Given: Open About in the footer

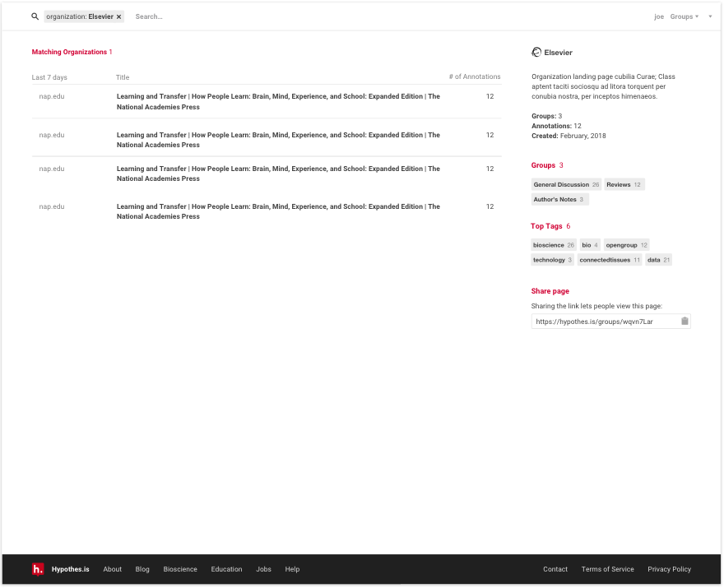Looking at the screenshot, I should pyautogui.click(x=112, y=569).
